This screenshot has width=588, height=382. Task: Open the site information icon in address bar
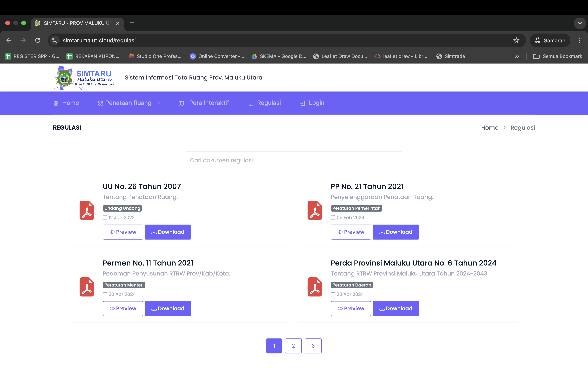click(55, 41)
